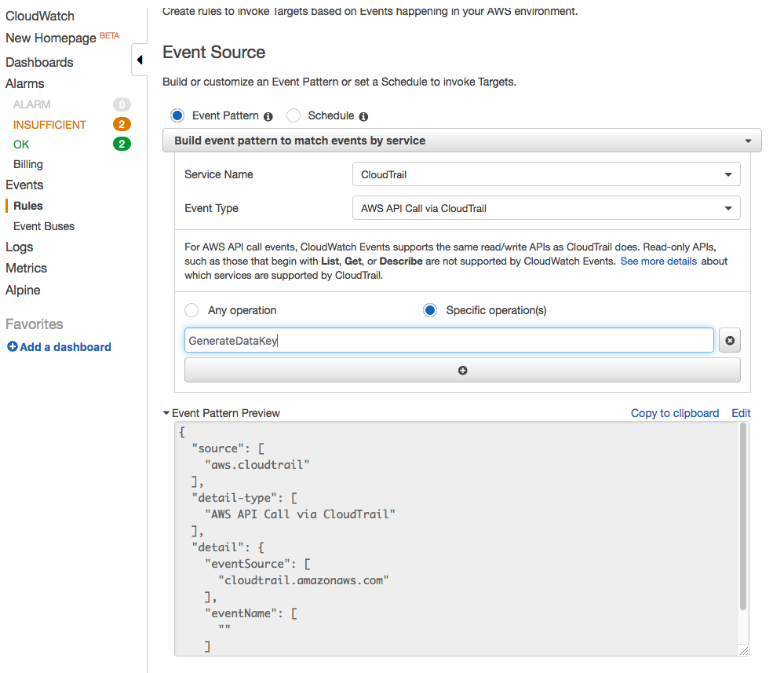This screenshot has height=673, width=784.
Task: Collapse the Event Pattern Preview section
Action: [166, 413]
